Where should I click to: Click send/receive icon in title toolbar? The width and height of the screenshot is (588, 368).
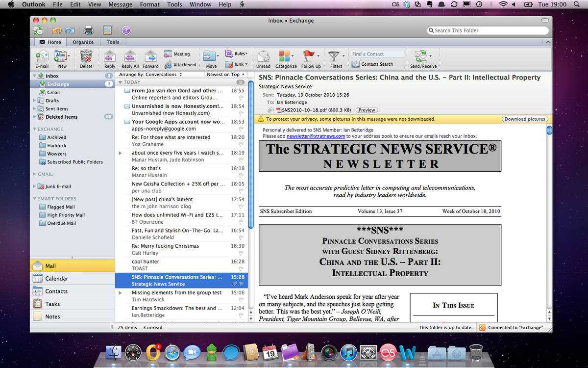tap(38, 30)
